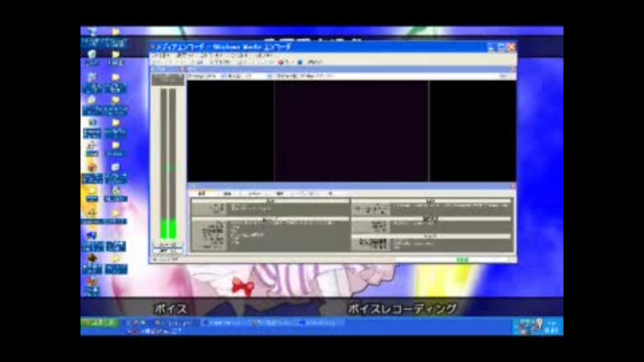Select the 全般 (General) monitor tab
644x362 pixels.
pos(202,193)
